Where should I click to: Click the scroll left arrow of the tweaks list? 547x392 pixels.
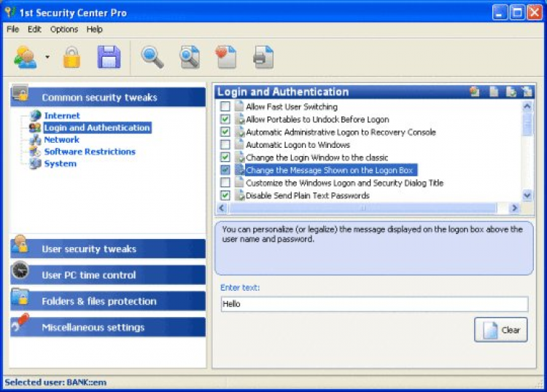click(x=222, y=208)
